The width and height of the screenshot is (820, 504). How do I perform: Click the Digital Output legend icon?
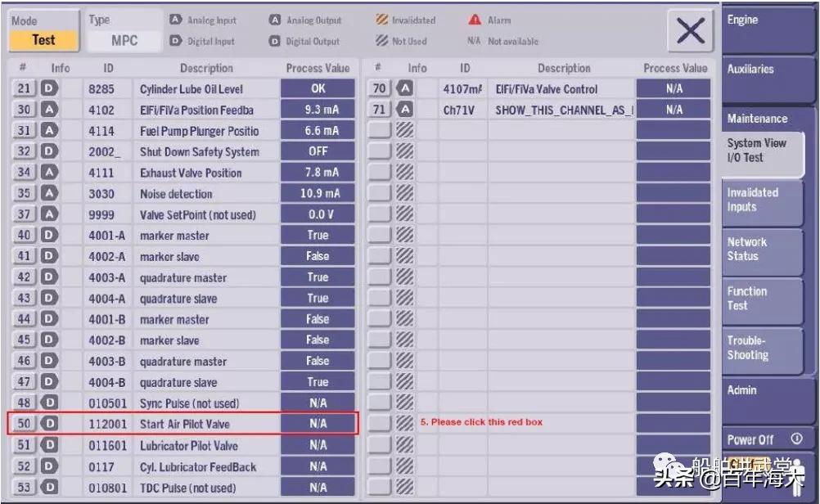tap(274, 41)
